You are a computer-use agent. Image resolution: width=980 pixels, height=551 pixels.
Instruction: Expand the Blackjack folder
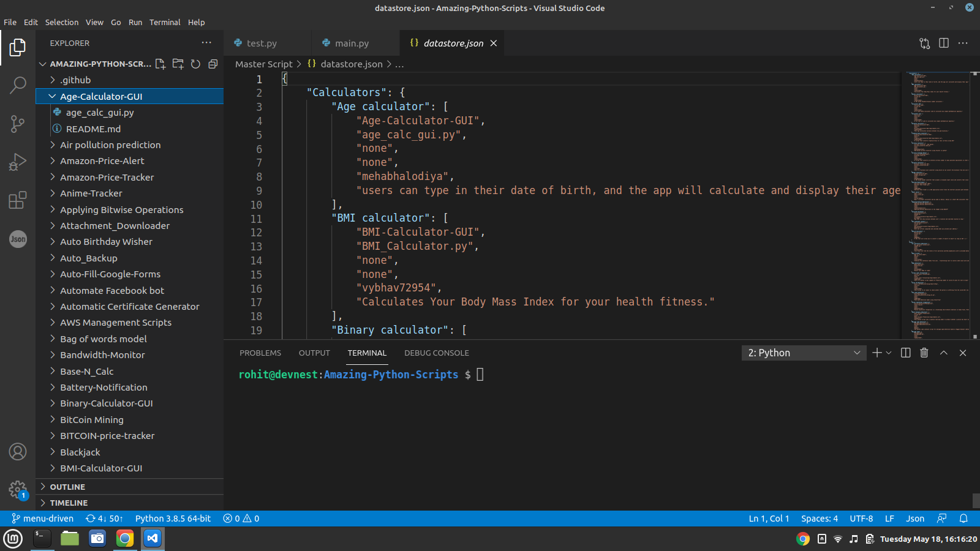point(129,452)
